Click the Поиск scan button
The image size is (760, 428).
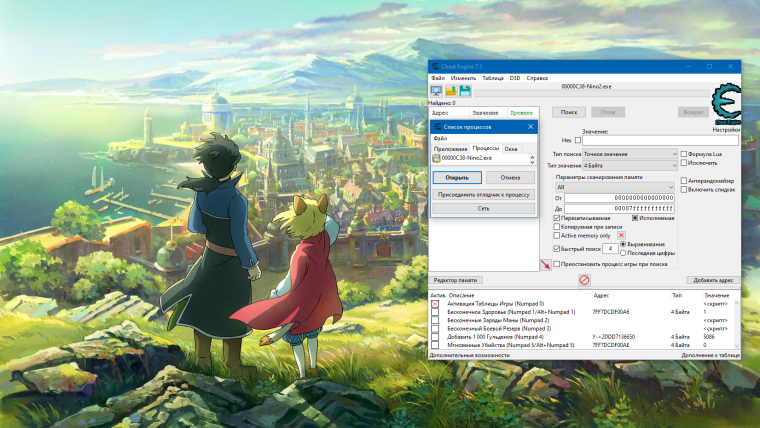569,112
